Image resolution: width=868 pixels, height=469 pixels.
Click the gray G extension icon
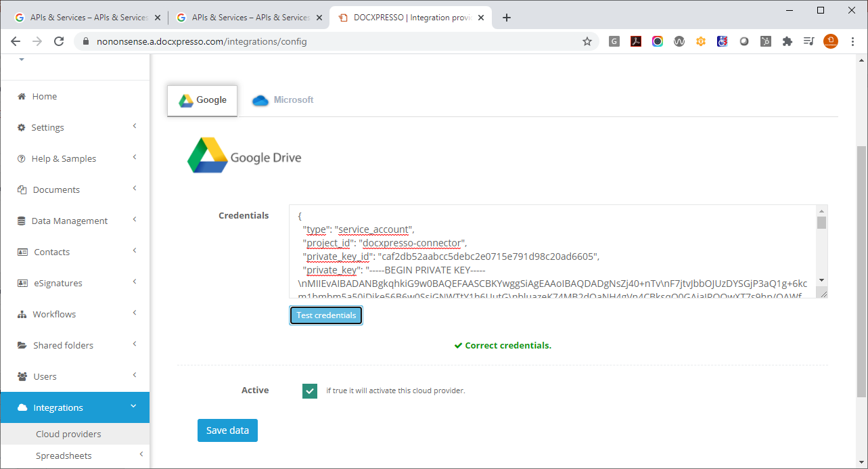tap(614, 41)
